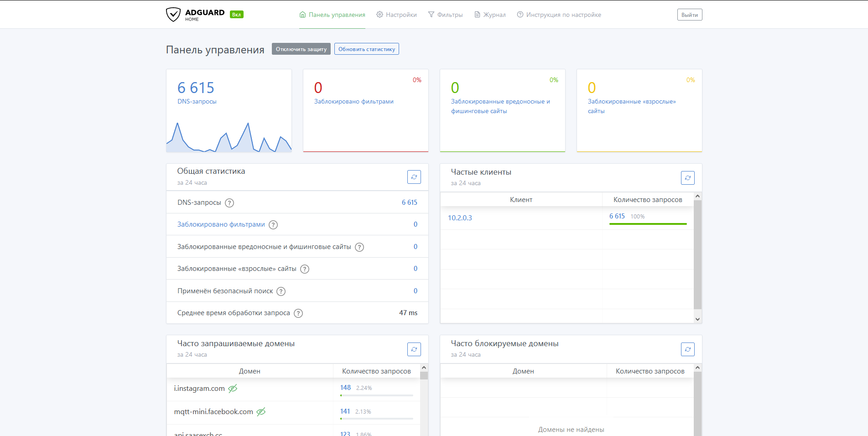The height and width of the screenshot is (436, 868).
Task: Click the DNS requests line chart
Action: click(x=229, y=137)
